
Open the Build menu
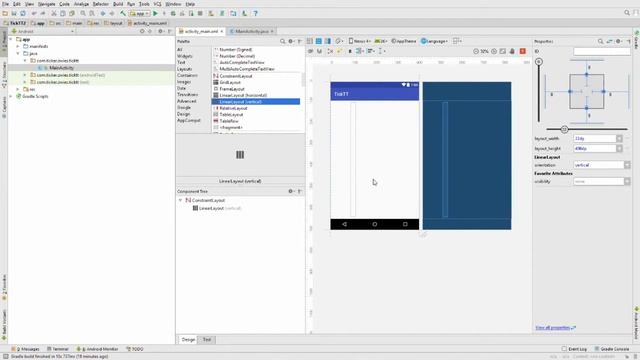118,4
